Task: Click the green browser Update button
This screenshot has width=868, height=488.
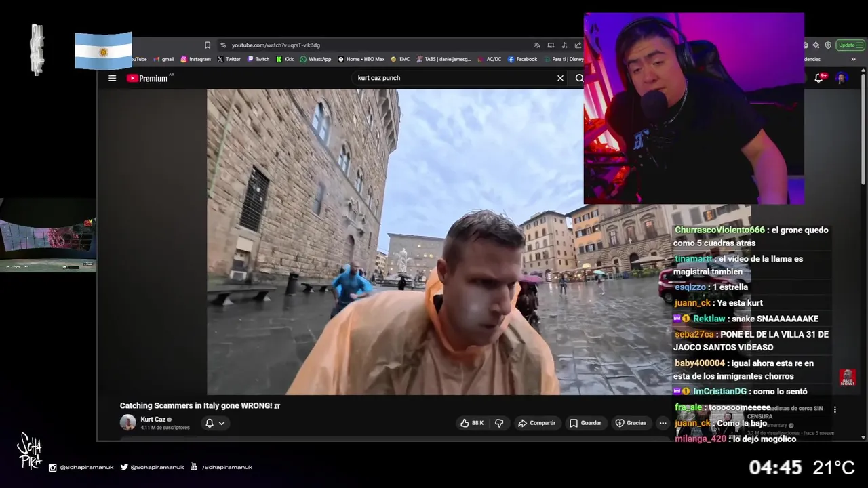Action: [850, 45]
